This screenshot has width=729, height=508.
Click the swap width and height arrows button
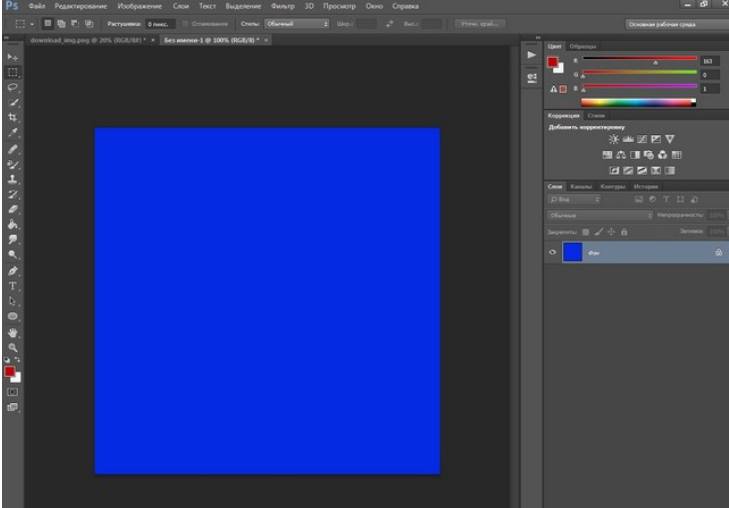click(390, 24)
